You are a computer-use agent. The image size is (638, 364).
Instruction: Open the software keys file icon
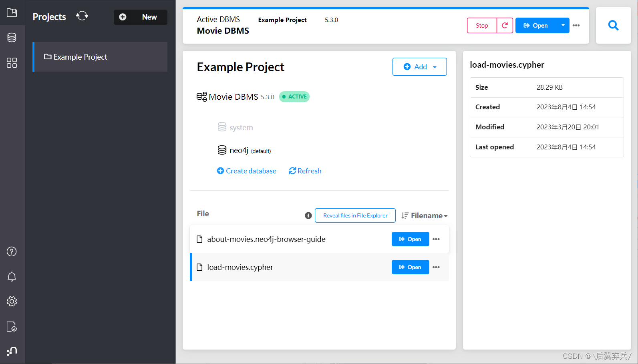tap(12, 327)
